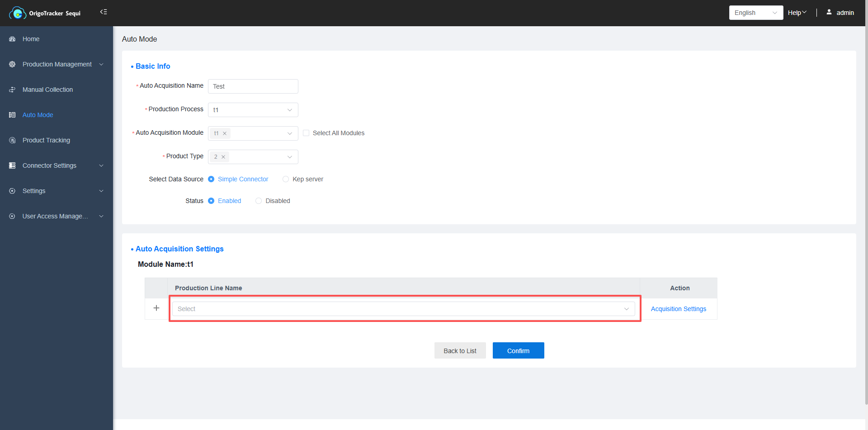The width and height of the screenshot is (868, 430).
Task: Click the Auto Acquisition Name input field
Action: (x=253, y=86)
